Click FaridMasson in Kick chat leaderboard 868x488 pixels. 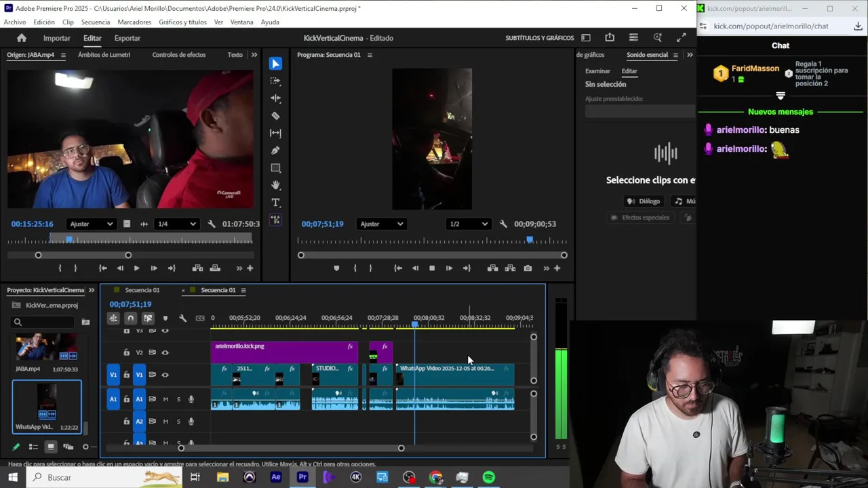pos(755,68)
